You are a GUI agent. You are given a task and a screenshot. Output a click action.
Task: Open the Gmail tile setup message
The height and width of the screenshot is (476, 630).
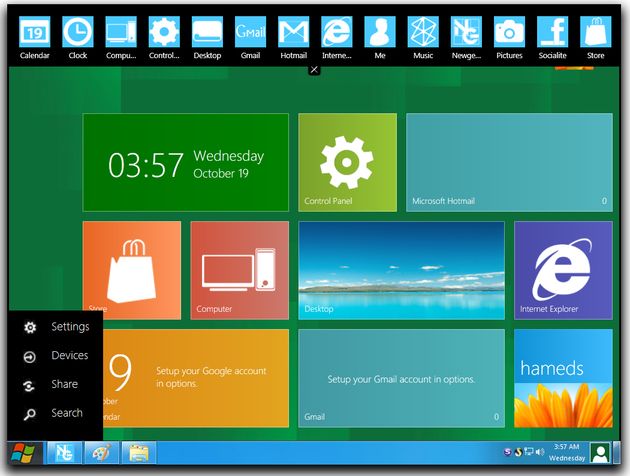click(401, 378)
